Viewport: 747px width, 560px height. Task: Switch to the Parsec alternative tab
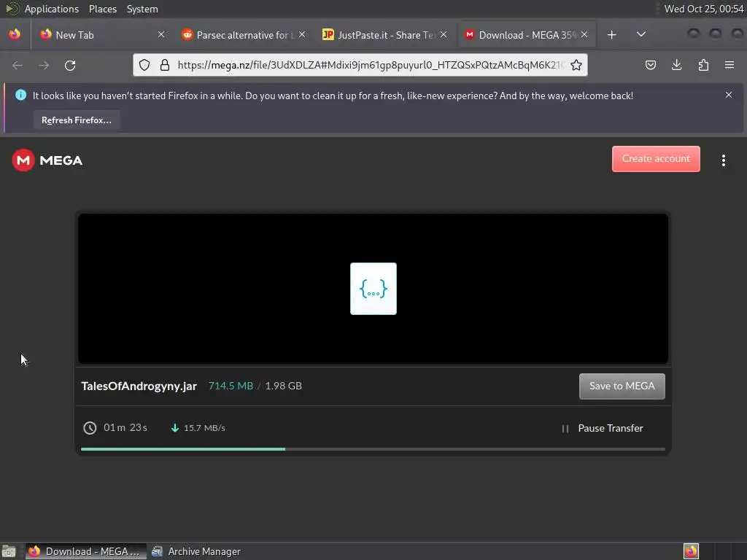pos(242,35)
